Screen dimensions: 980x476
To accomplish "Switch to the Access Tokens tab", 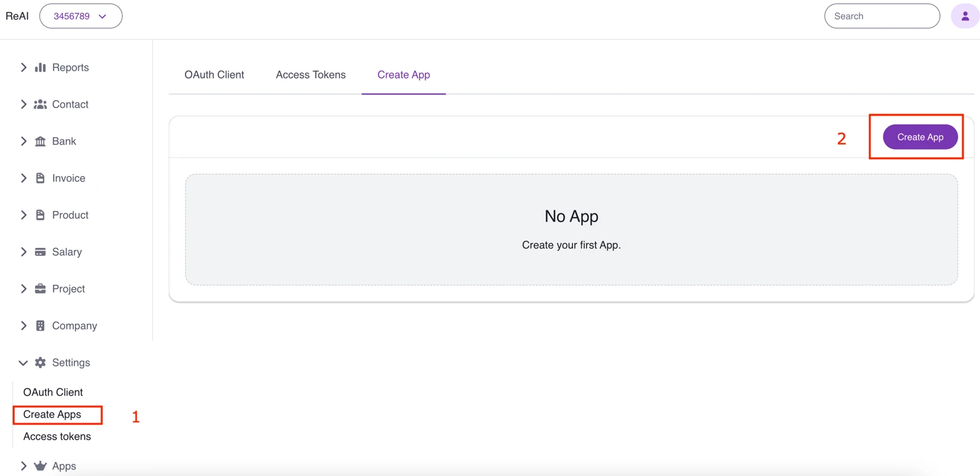I will tap(311, 74).
